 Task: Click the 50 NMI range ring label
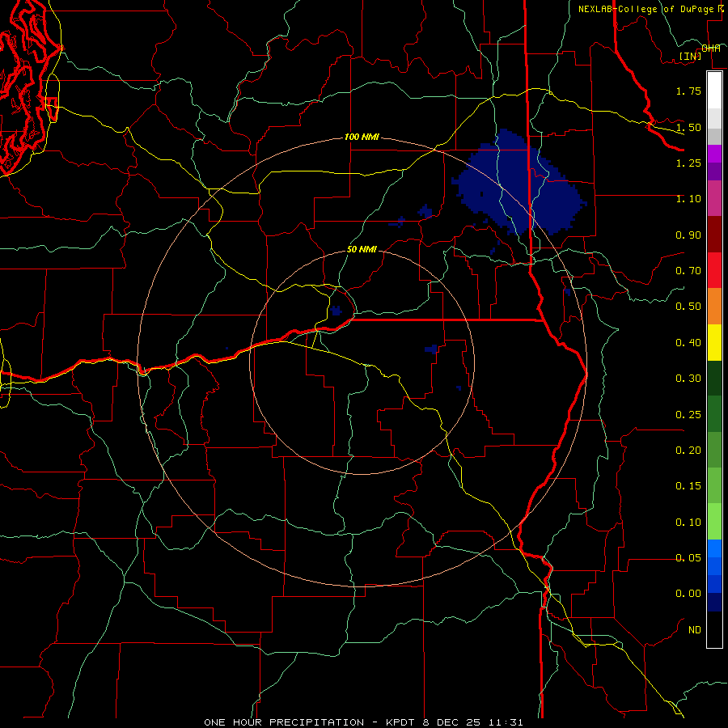(362, 249)
